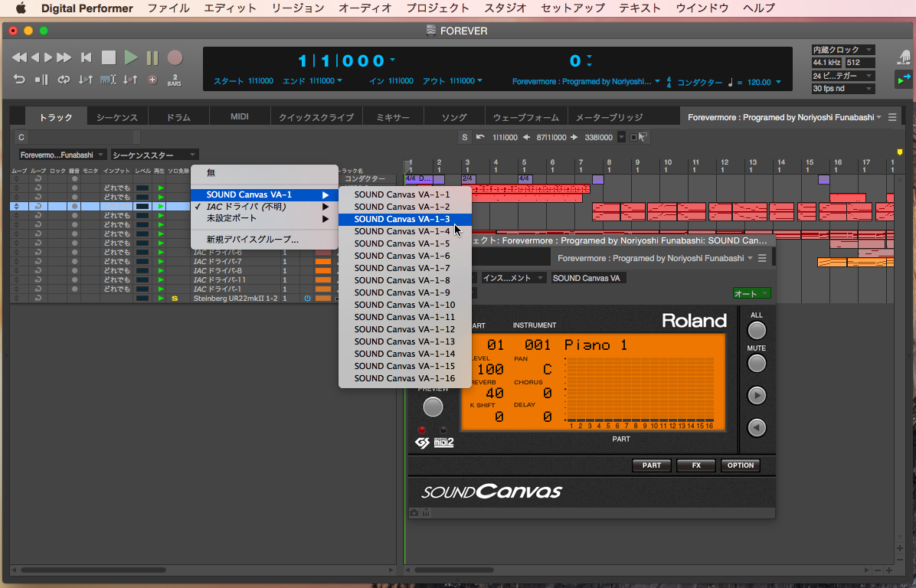Image resolution: width=916 pixels, height=588 pixels.
Task: Click the 2 BARS countoff icon
Action: [x=174, y=80]
